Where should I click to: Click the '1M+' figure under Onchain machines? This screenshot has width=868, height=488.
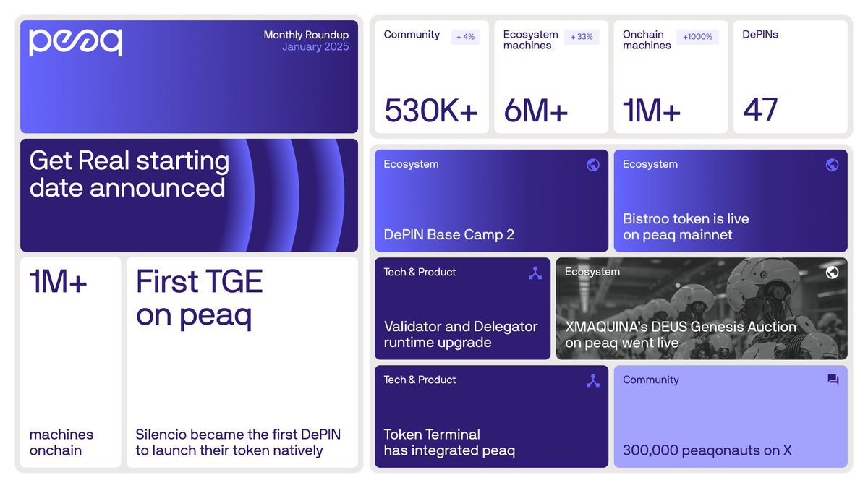652,111
